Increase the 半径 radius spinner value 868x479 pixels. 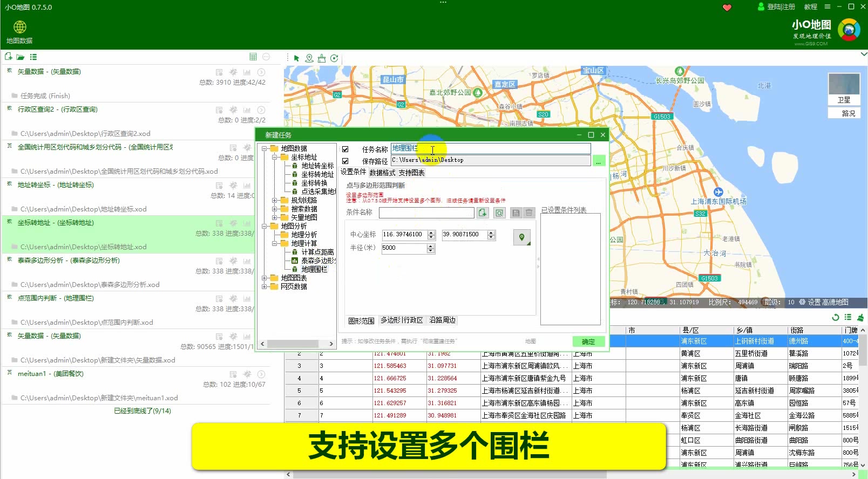click(x=431, y=246)
